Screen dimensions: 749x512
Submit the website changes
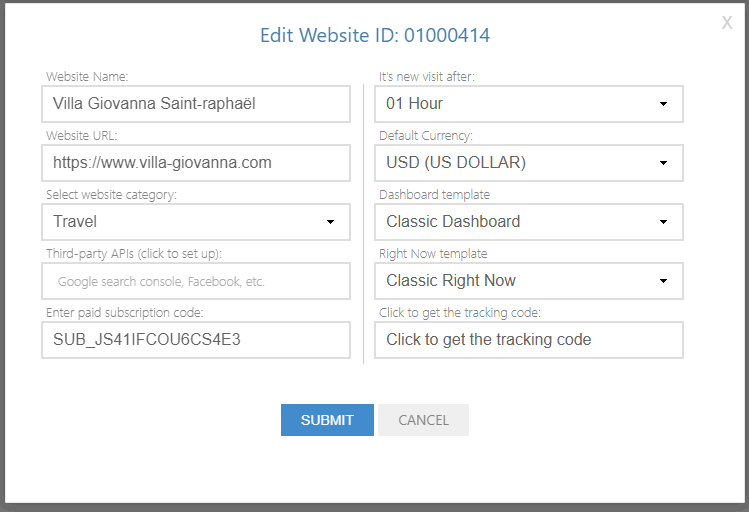pyautogui.click(x=327, y=420)
